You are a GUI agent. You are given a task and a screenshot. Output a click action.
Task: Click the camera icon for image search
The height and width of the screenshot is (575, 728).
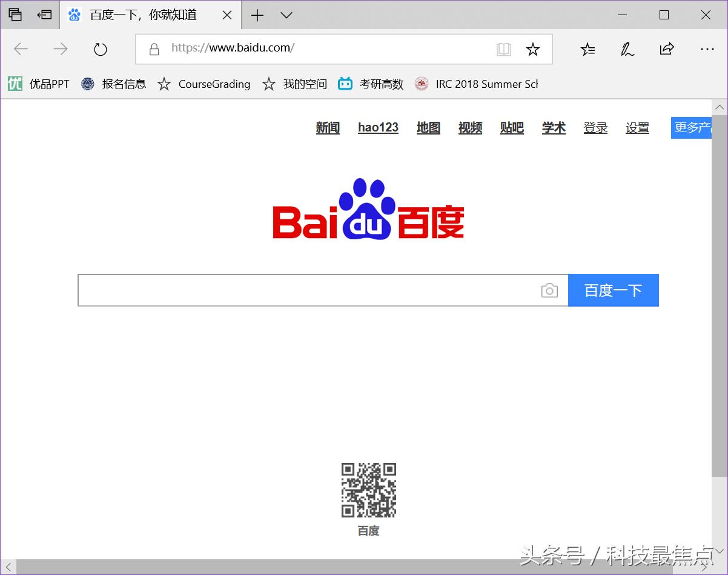coord(549,290)
